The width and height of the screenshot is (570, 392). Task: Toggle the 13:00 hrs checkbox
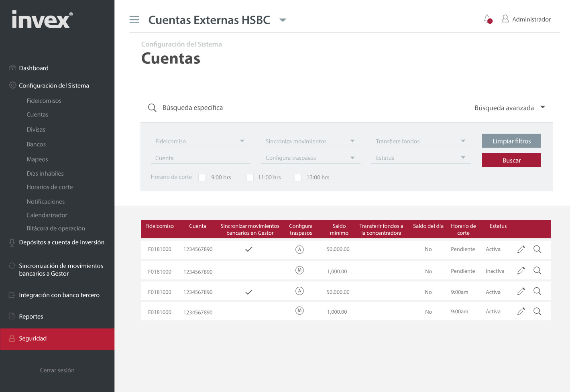point(298,177)
